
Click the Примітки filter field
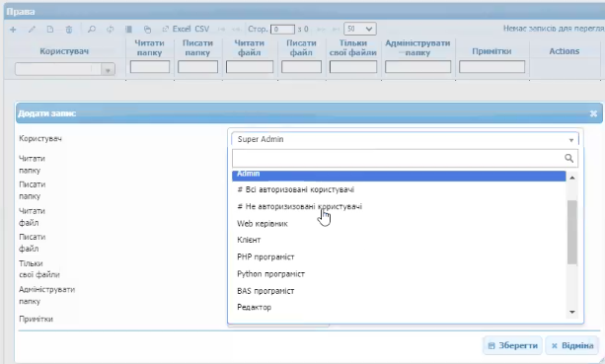click(492, 67)
